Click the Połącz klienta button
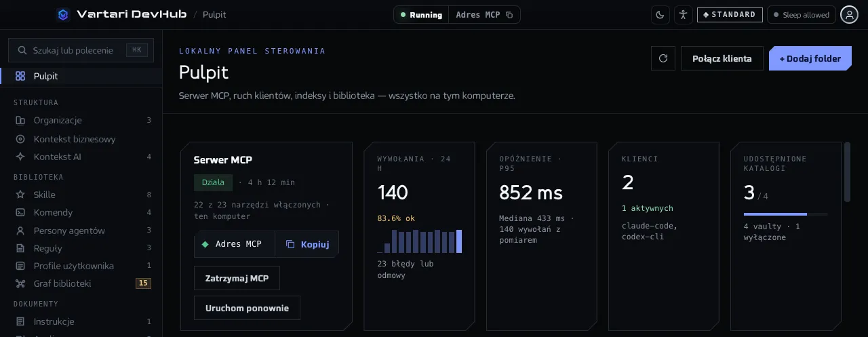Viewport: 868px width, 337px height. [x=722, y=58]
